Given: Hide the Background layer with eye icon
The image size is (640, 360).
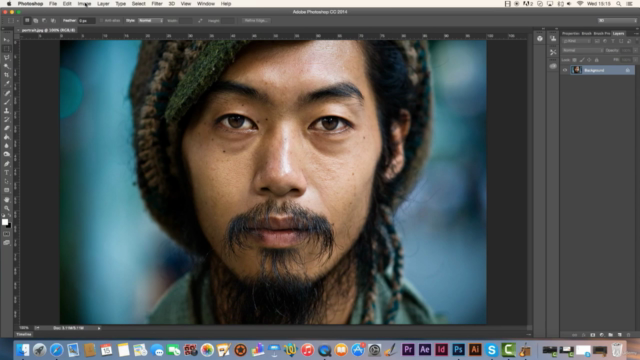Looking at the screenshot, I should point(565,70).
